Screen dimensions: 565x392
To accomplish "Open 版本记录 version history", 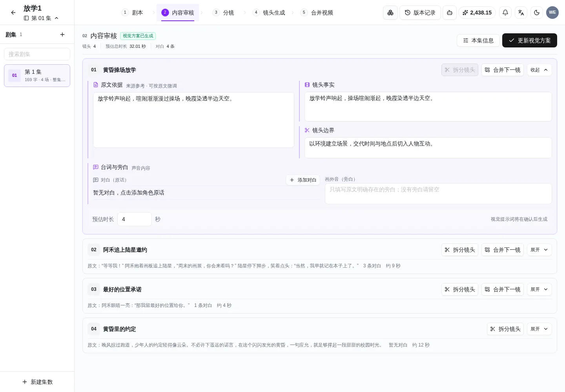I will pyautogui.click(x=420, y=13).
